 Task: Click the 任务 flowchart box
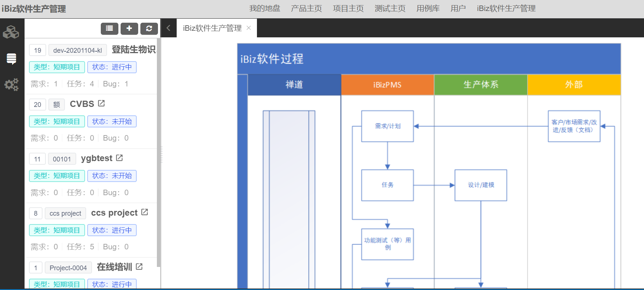pyautogui.click(x=387, y=185)
